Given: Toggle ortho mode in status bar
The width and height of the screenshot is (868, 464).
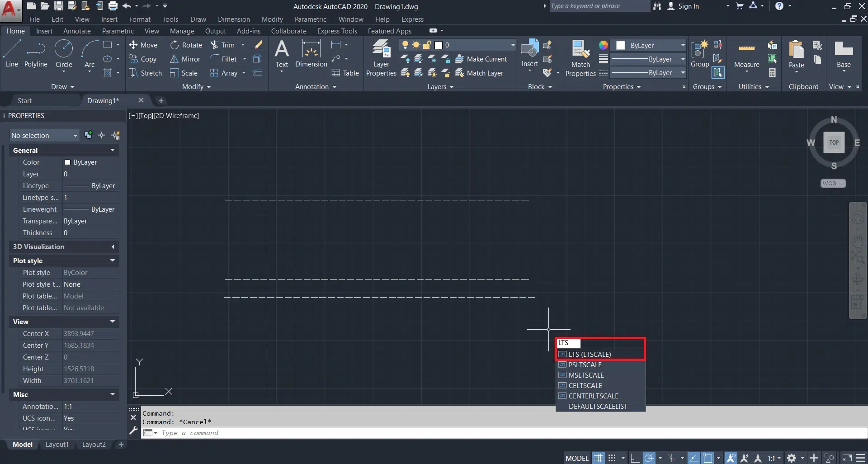Looking at the screenshot, I should coord(635,458).
